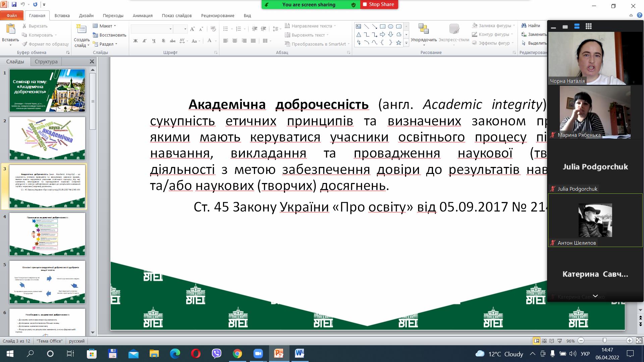Viewport: 644px width, 362px height.
Task: Switch to slide sorter view
Action: [544, 341]
